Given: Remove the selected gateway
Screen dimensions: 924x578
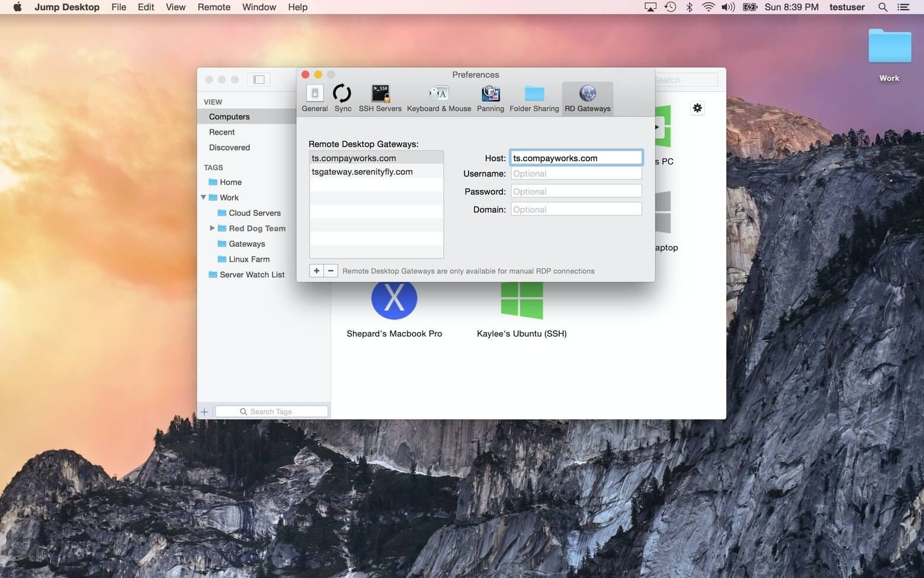Looking at the screenshot, I should click(x=331, y=270).
